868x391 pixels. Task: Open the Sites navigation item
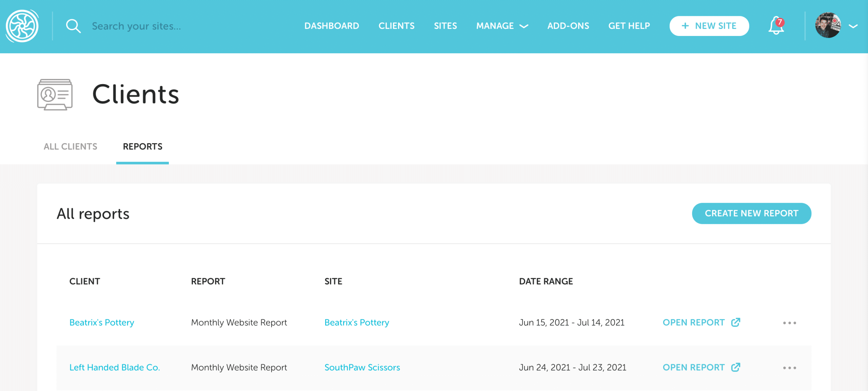pos(445,26)
